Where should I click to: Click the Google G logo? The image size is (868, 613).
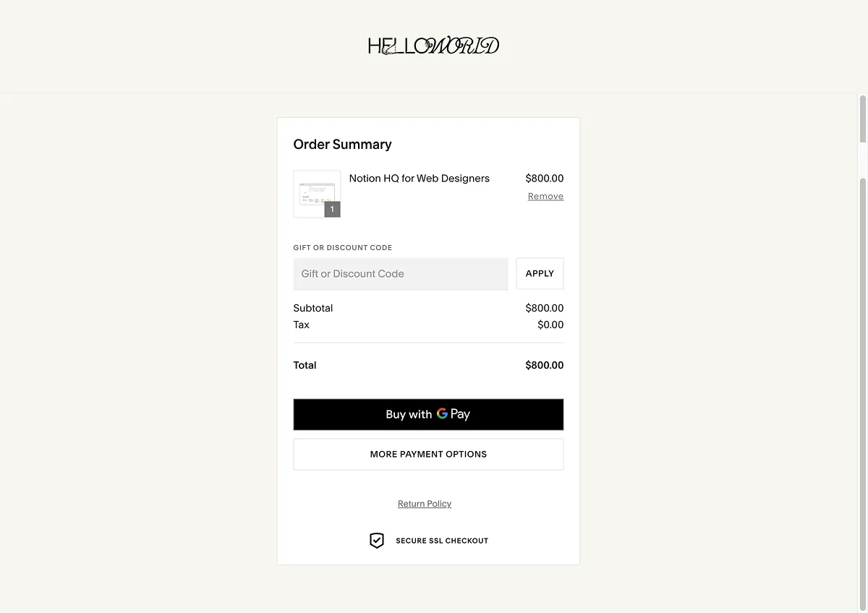[442, 413]
